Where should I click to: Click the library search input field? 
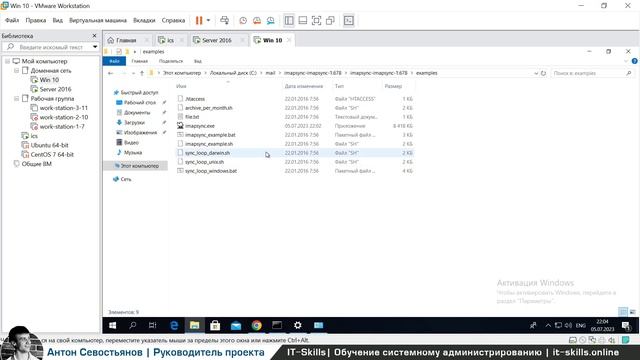51,47
